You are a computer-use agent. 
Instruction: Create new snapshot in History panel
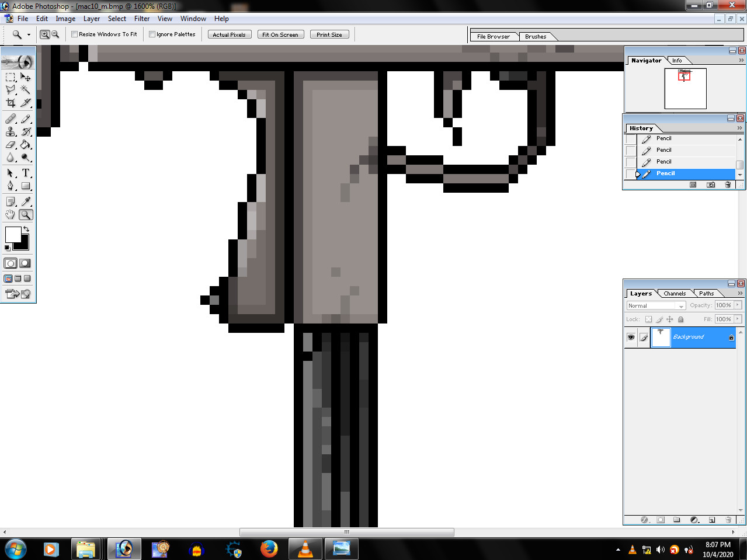pyautogui.click(x=711, y=185)
